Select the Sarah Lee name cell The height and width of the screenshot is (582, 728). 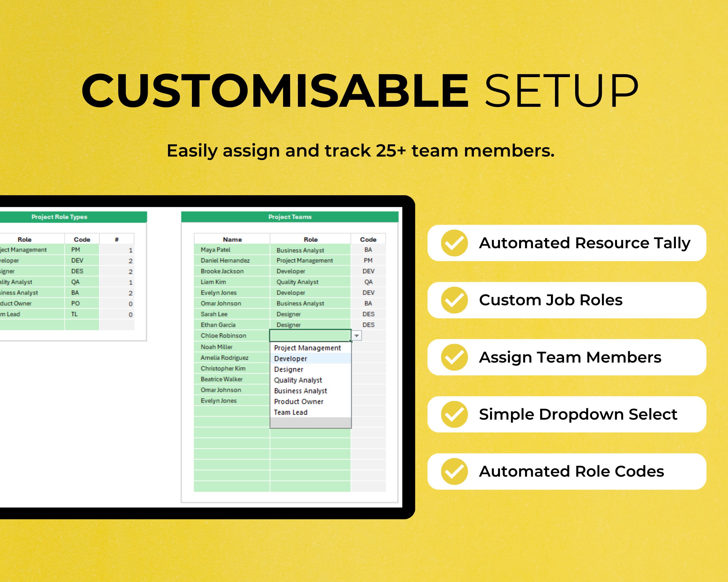click(232, 314)
